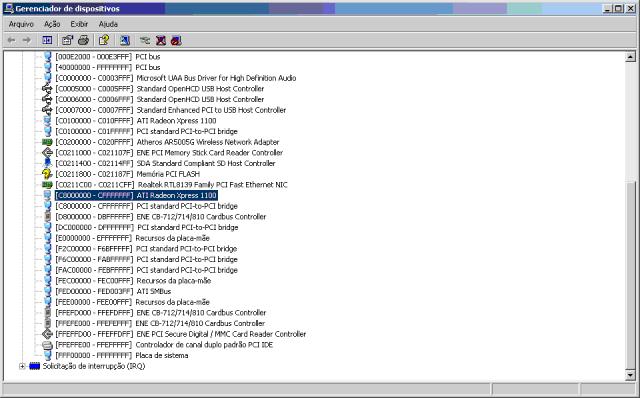Viewport: 640px width, 398px height.
Task: Select [40000000 - FFFFFFFF] PCI bus row
Action: 108,67
